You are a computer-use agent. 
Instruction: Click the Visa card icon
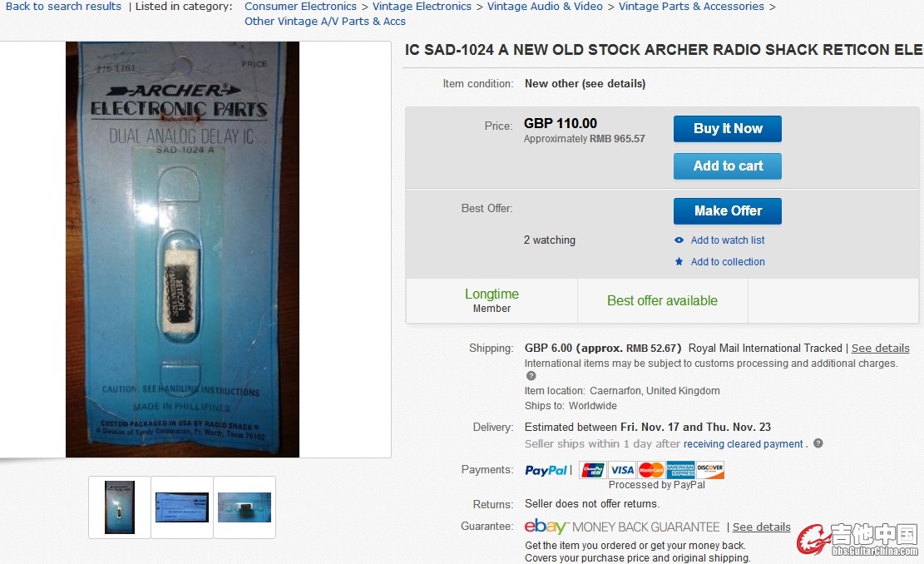tap(622, 470)
